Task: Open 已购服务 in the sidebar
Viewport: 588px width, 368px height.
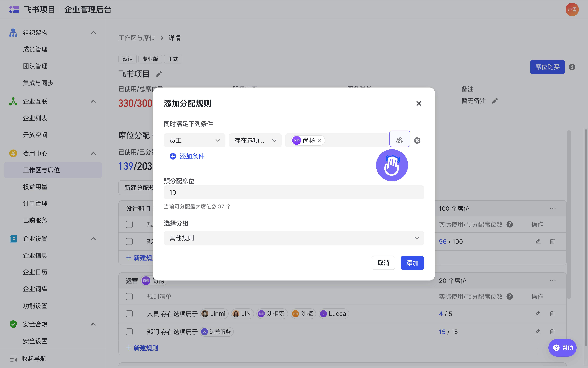Action: tap(35, 220)
